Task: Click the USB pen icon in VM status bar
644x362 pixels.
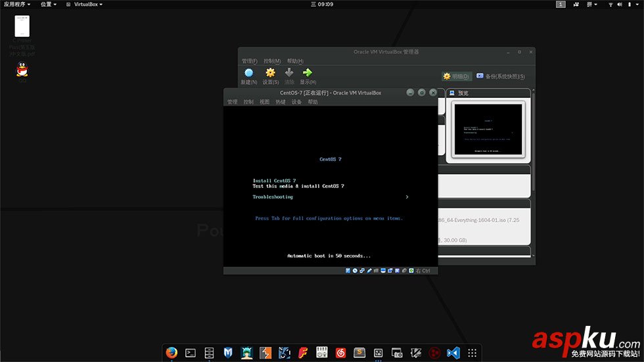Action: pos(369,271)
